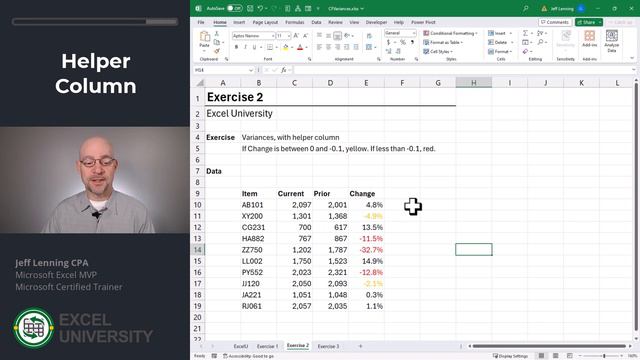
Task: Click the Find & Select magnifier icon
Action: 540,42
